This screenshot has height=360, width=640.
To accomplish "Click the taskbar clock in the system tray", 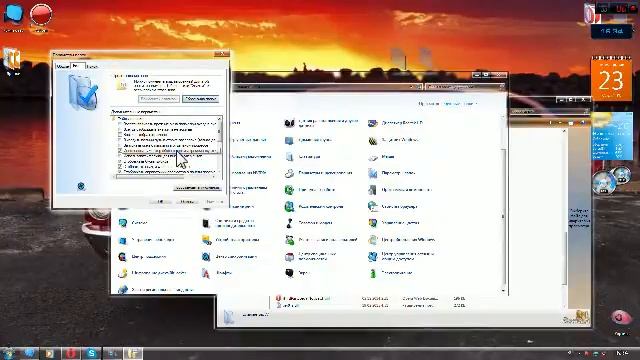I will [x=622, y=353].
